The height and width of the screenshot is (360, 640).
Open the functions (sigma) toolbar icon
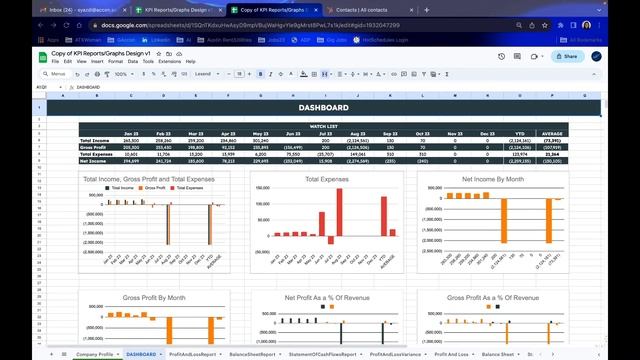(x=447, y=74)
